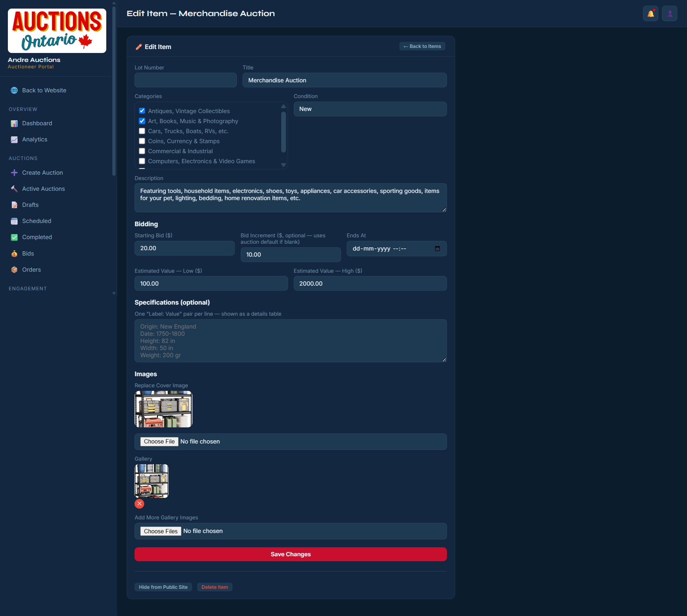The height and width of the screenshot is (616, 687).
Task: Click Delete Item button
Action: [x=215, y=587]
